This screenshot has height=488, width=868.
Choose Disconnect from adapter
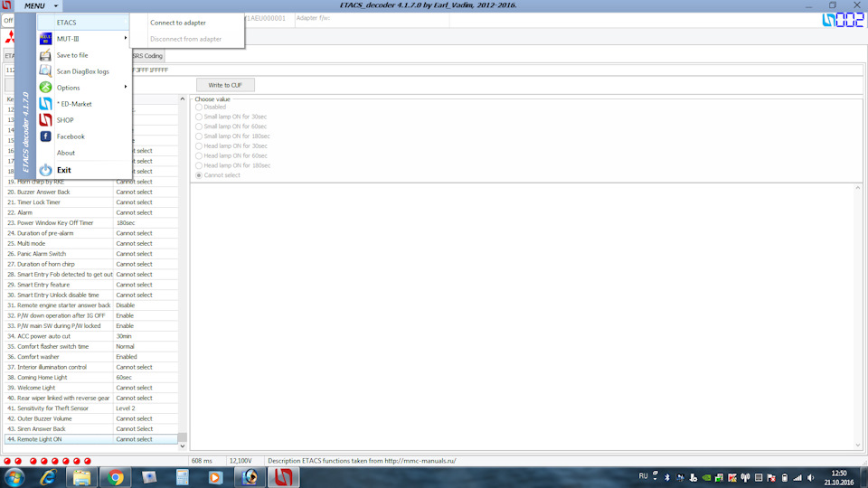[x=187, y=39]
